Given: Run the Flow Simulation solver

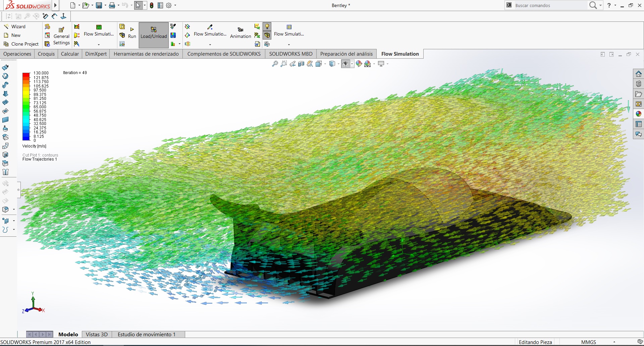Looking at the screenshot, I should (x=132, y=33).
